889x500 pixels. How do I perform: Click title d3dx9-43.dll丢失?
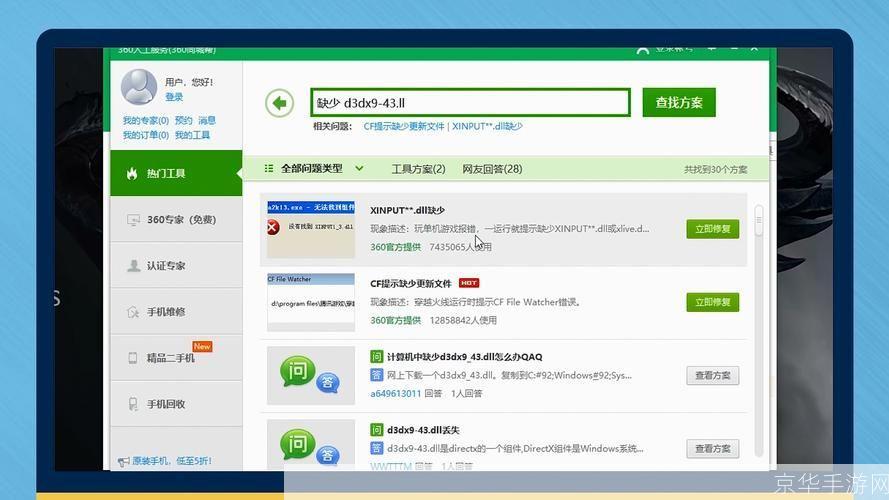[423, 430]
